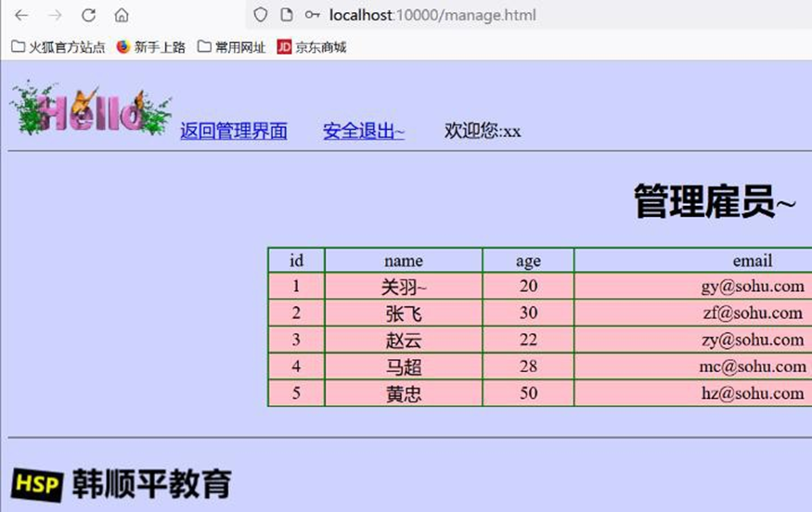The height and width of the screenshot is (512, 812).
Task: Click the name cell 赵云
Action: (x=403, y=340)
